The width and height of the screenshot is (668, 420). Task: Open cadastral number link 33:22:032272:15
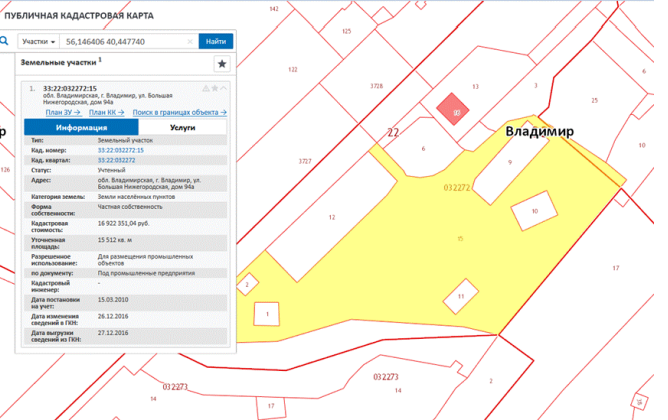click(x=121, y=150)
